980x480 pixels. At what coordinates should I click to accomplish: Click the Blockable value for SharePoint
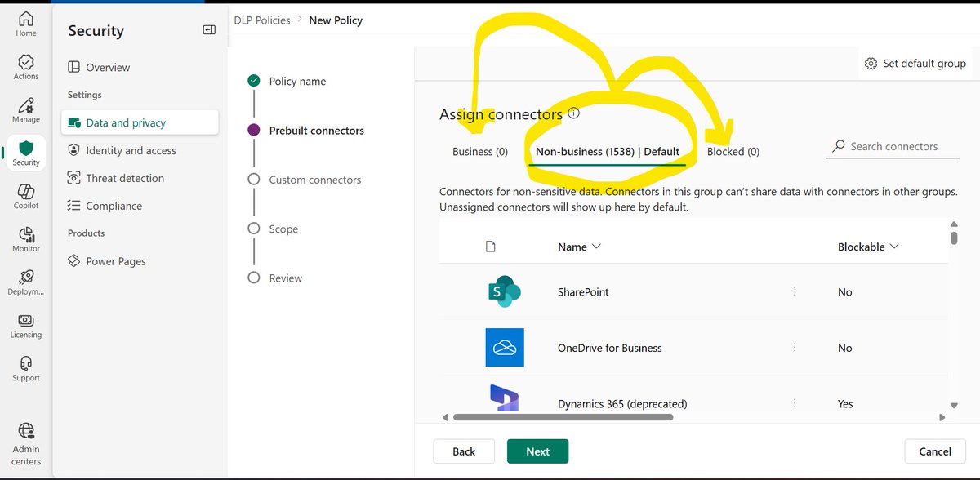tap(845, 291)
